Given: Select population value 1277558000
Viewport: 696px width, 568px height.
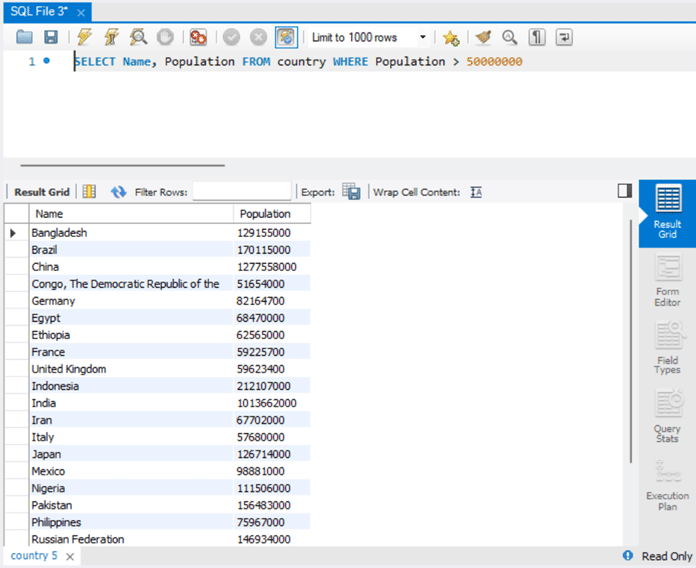Looking at the screenshot, I should pos(272,267).
